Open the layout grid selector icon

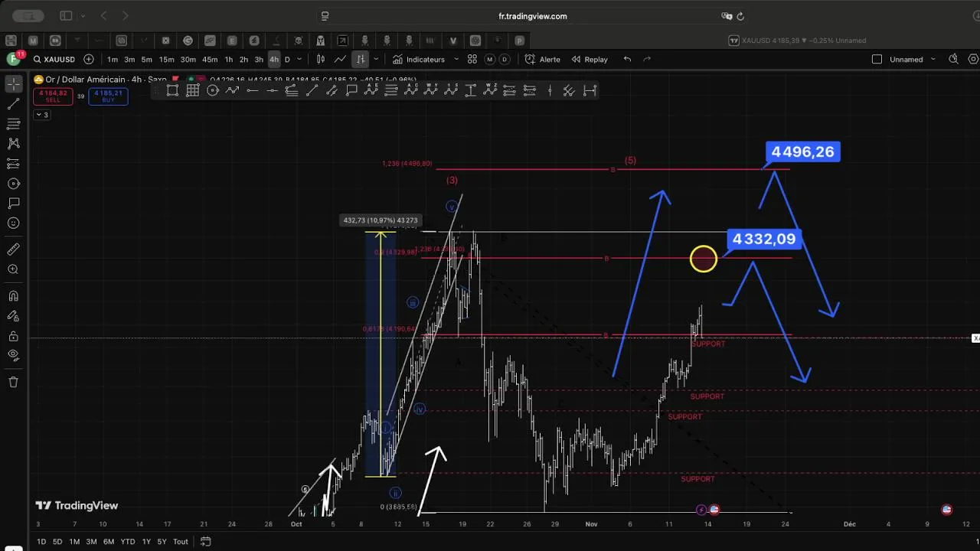click(472, 59)
